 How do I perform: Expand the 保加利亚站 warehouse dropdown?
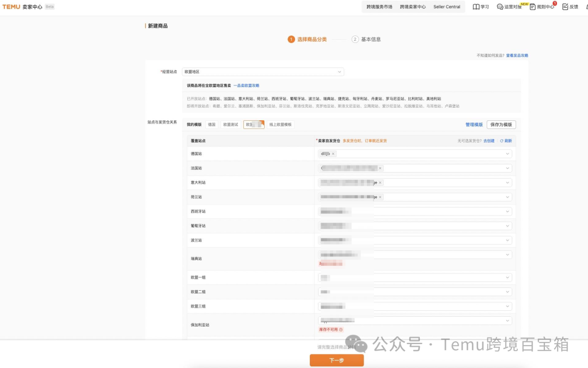(507, 321)
